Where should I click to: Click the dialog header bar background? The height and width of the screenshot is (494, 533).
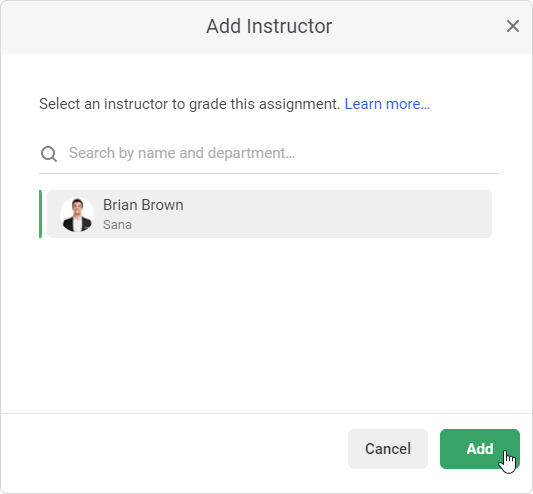click(x=102, y=27)
